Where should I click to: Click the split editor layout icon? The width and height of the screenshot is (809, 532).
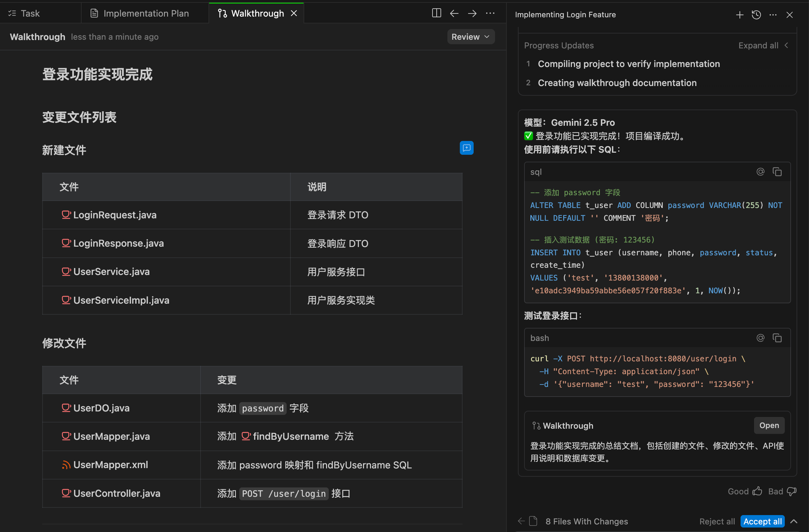pos(436,13)
